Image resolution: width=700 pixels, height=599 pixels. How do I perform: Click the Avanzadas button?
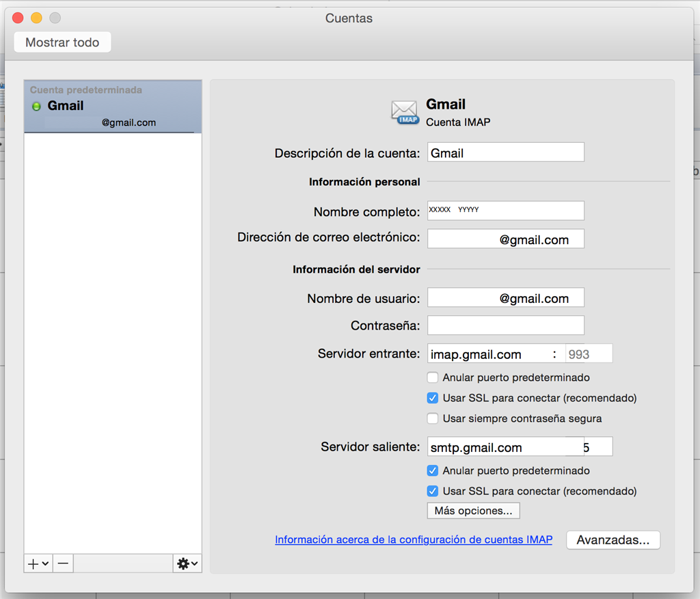pos(613,540)
